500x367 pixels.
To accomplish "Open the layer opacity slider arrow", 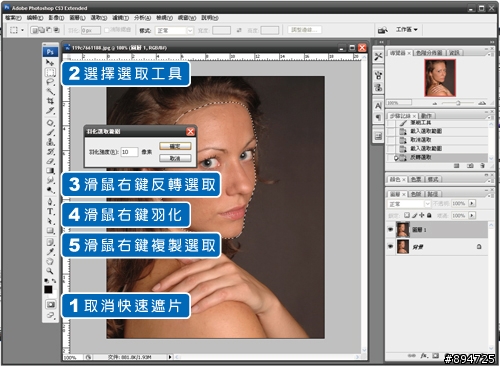I will (x=472, y=203).
